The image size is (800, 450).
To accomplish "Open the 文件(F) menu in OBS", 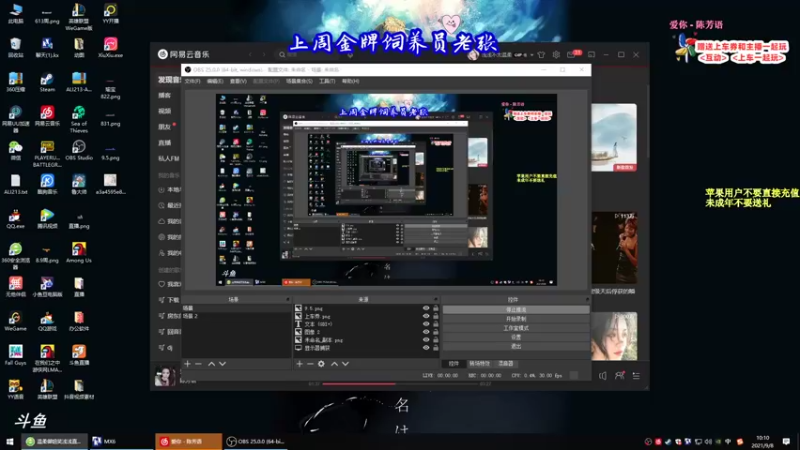I will (x=192, y=81).
